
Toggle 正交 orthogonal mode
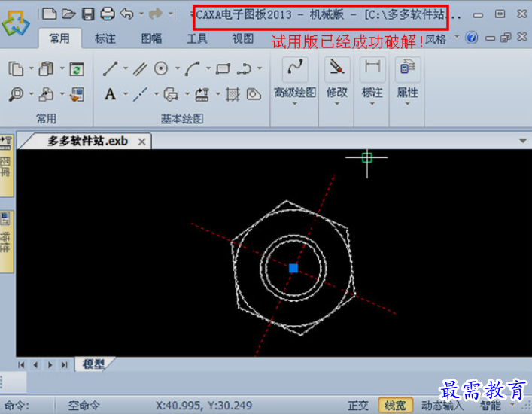(x=358, y=406)
